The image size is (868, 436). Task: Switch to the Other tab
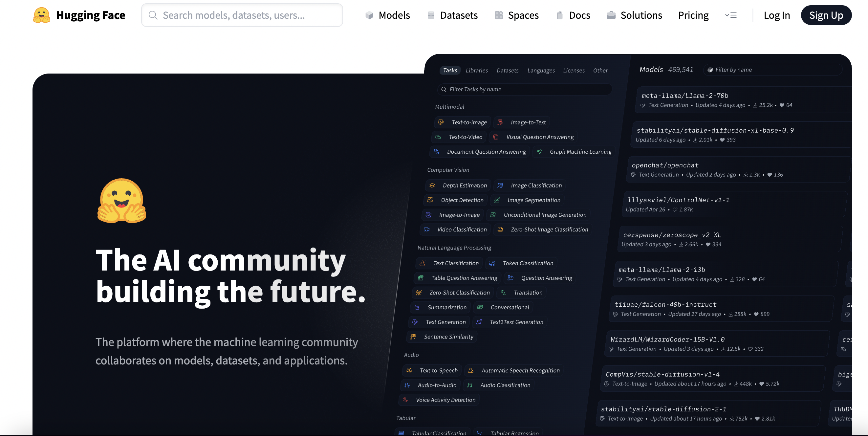point(600,70)
